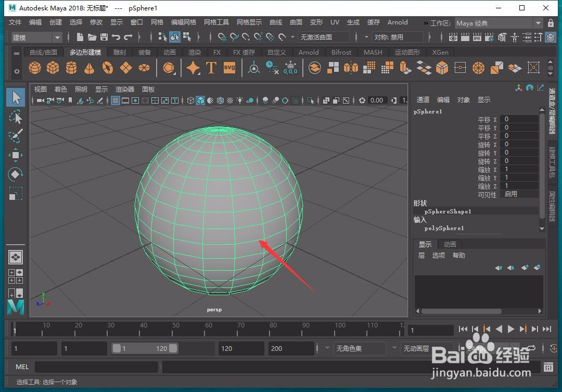The width and height of the screenshot is (562, 392).
Task: Open the 对称: 禁用 symmetry dropdown
Action: tap(398, 37)
